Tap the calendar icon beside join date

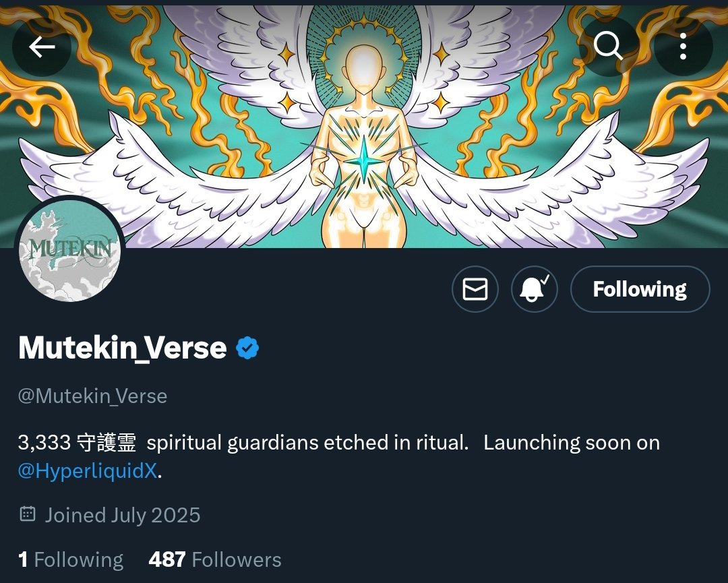click(x=28, y=514)
